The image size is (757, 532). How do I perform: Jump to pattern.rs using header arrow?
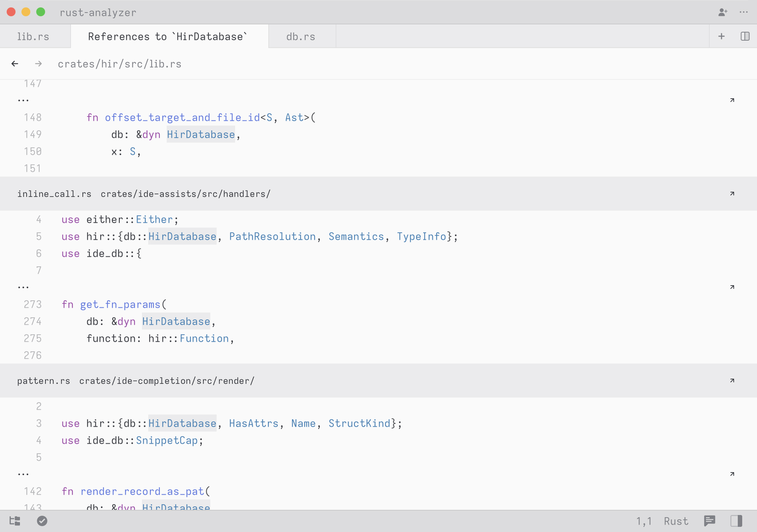point(732,381)
